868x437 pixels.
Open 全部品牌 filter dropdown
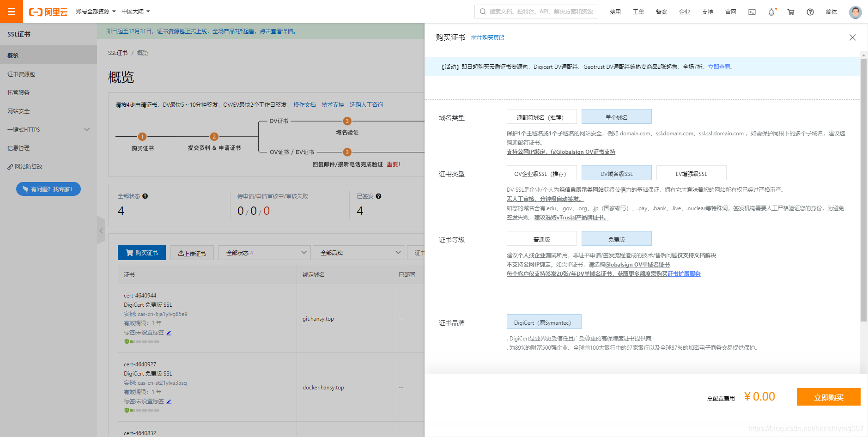click(359, 253)
